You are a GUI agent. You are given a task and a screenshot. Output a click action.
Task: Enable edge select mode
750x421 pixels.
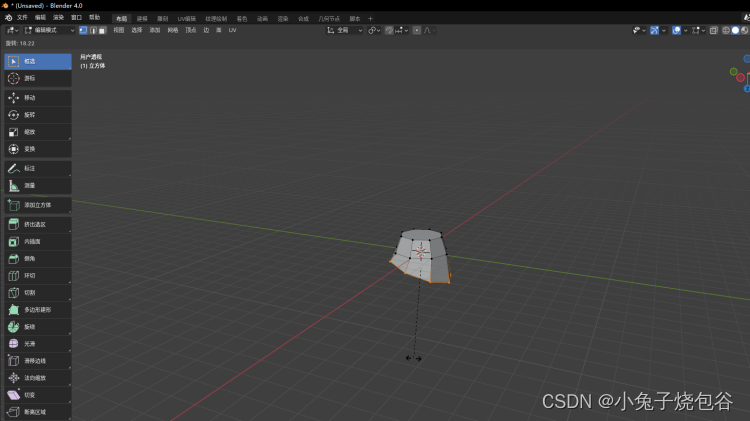[x=93, y=30]
